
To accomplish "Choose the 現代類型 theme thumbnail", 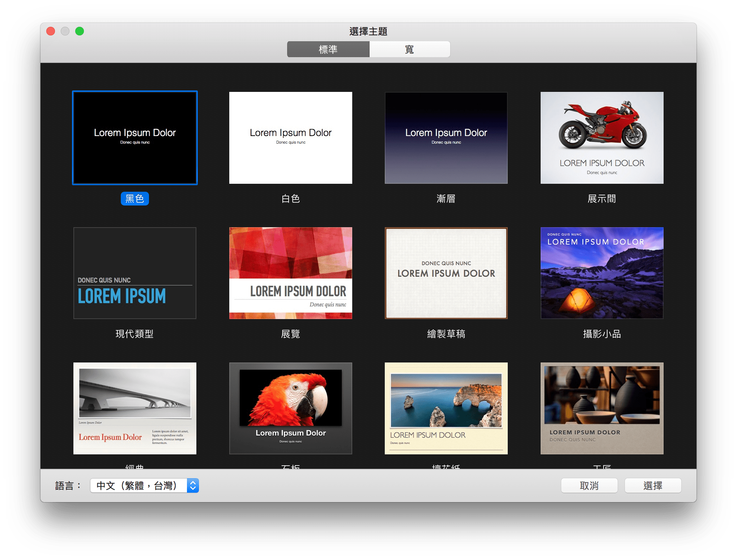I will click(x=135, y=273).
